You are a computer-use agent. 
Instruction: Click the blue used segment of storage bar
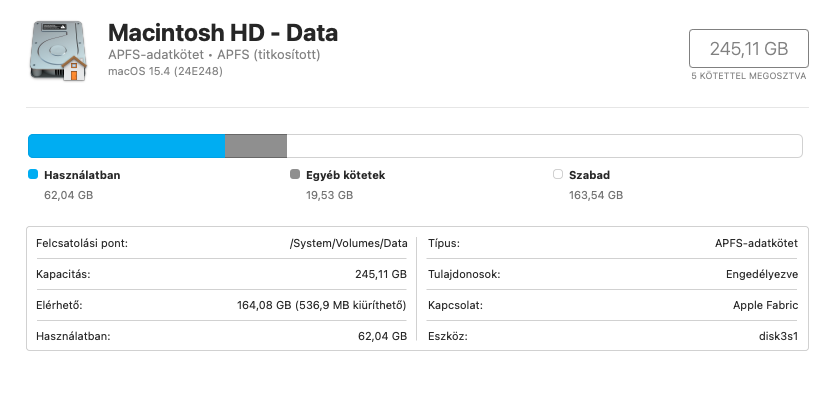127,146
